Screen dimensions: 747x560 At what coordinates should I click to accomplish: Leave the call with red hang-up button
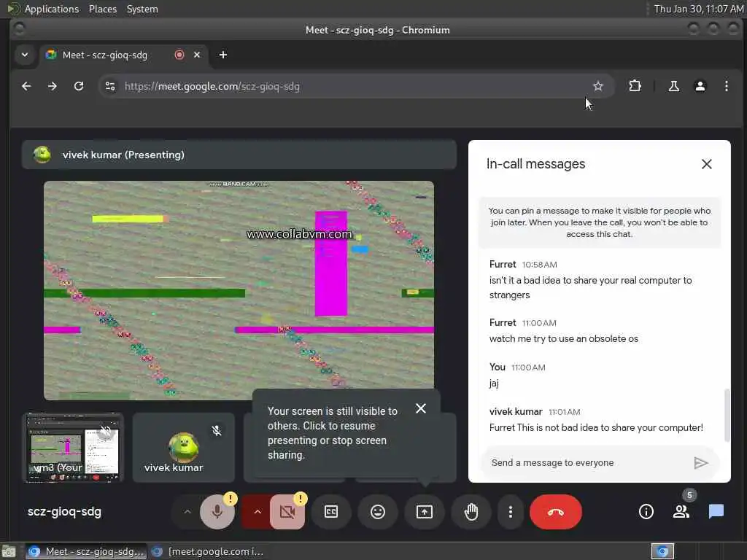555,512
